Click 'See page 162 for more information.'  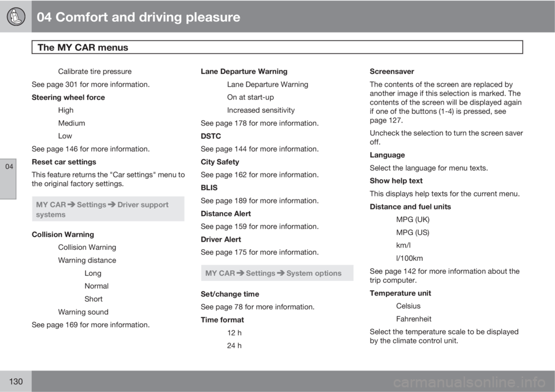(x=260, y=175)
